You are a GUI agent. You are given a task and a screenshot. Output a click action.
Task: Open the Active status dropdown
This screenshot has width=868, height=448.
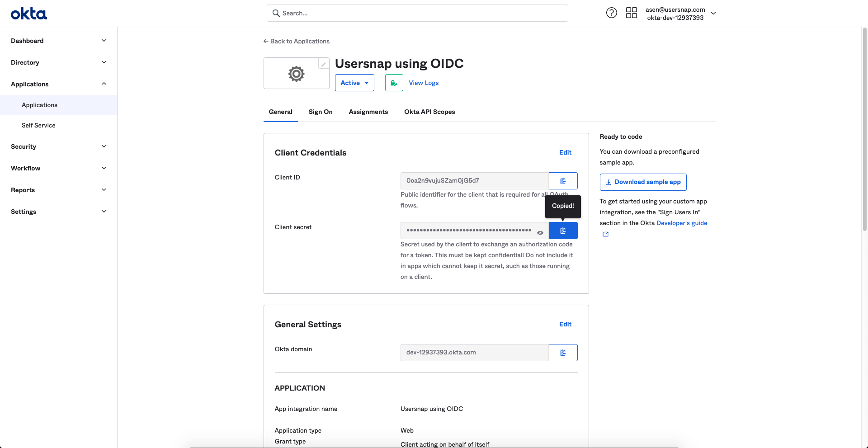pyautogui.click(x=354, y=83)
